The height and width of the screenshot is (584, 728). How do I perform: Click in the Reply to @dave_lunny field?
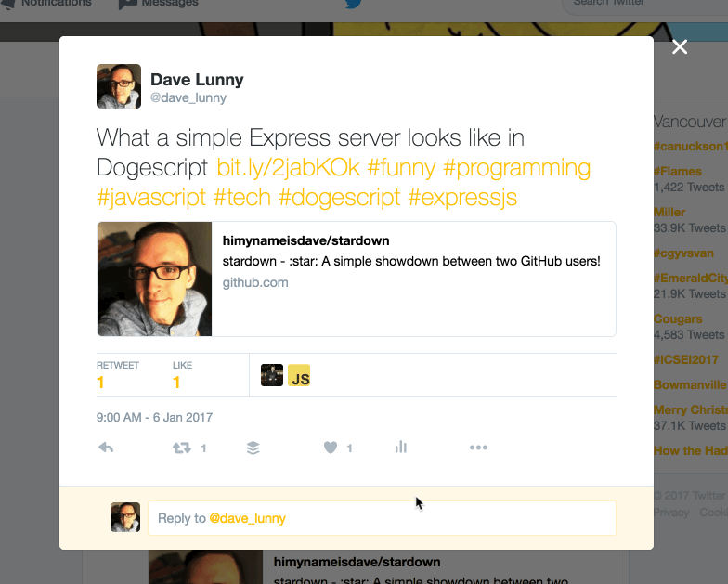pos(383,518)
